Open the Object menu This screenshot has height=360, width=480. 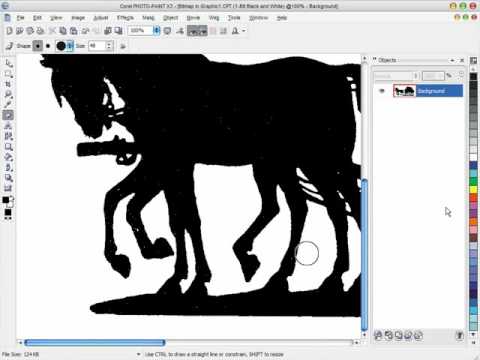170,18
